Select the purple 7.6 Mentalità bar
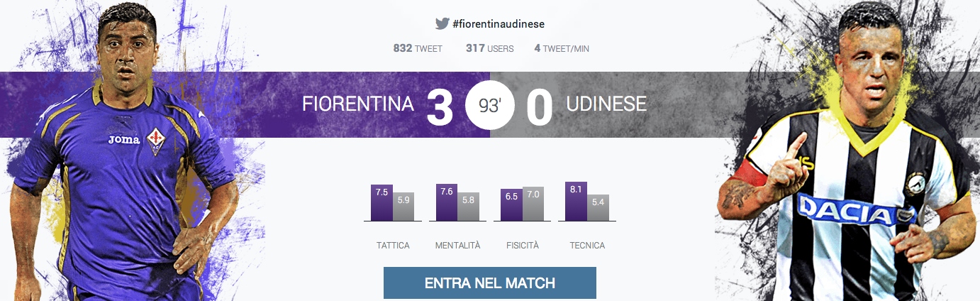The image size is (980, 301). 447,203
